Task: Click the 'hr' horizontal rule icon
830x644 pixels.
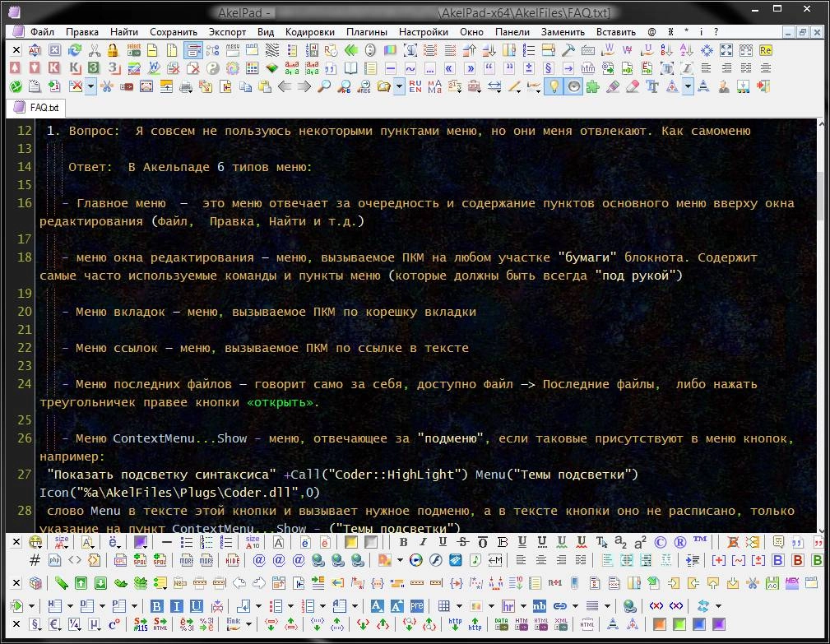Action: [508, 606]
